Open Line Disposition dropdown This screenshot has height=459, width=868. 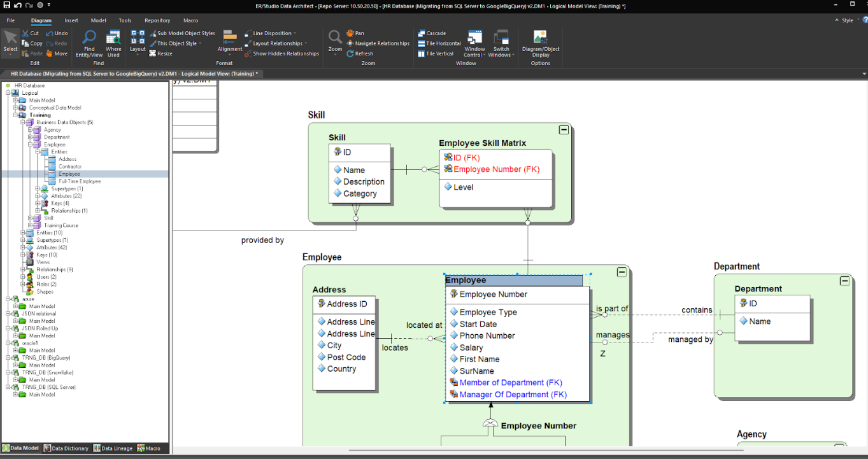point(271,33)
